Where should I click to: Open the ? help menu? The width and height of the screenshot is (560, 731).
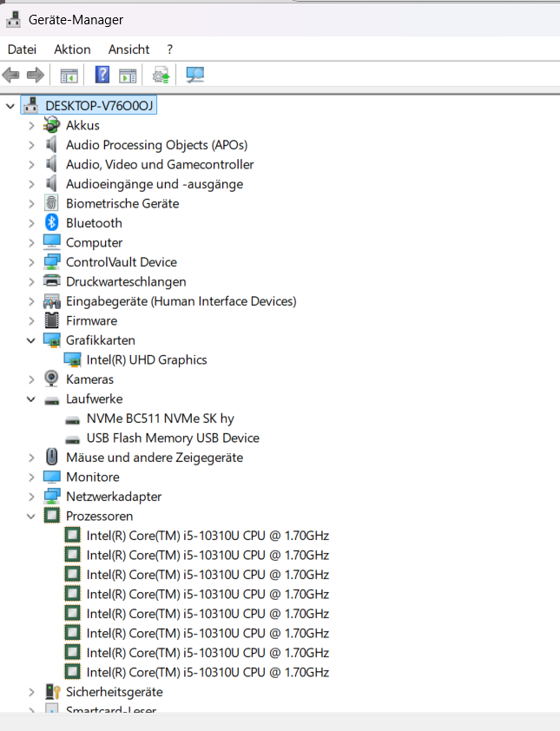pyautogui.click(x=169, y=49)
